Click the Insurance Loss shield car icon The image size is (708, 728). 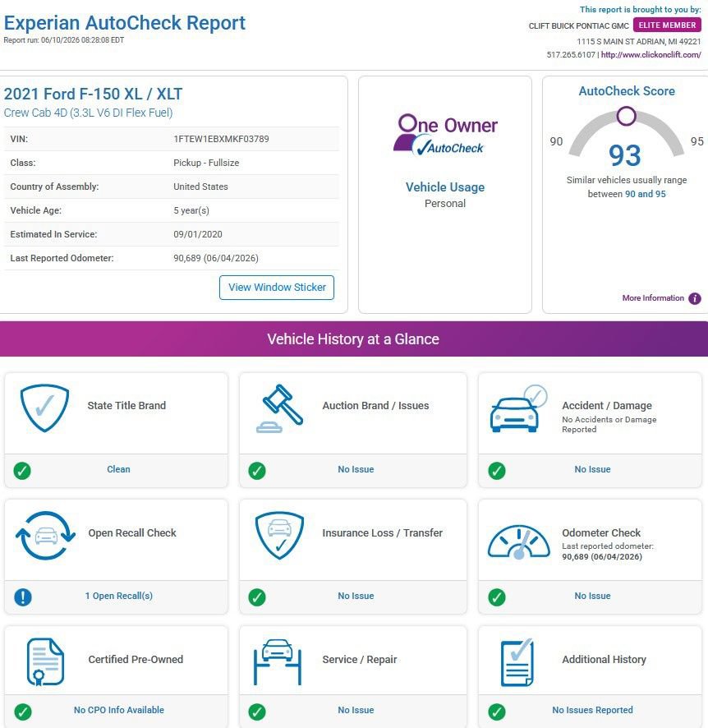coord(279,536)
